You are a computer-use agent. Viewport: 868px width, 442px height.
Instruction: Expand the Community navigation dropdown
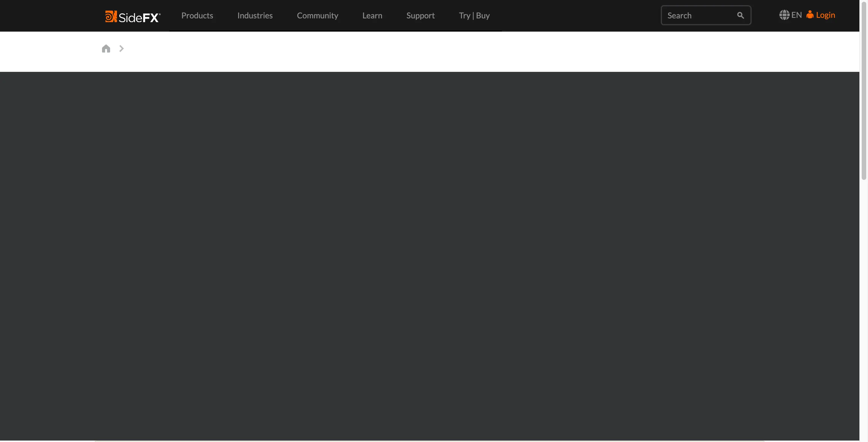tap(317, 16)
